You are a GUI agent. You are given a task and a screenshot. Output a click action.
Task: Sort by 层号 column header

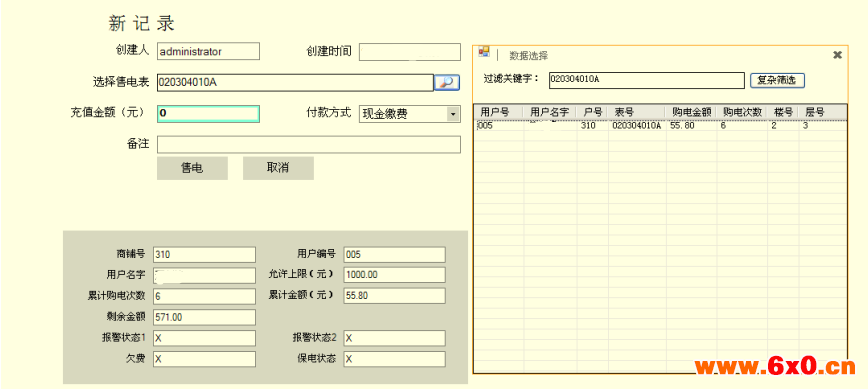pos(823,112)
